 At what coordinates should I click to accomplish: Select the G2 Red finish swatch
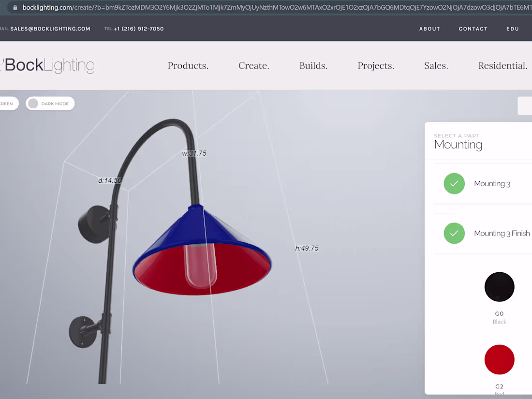pos(499,359)
